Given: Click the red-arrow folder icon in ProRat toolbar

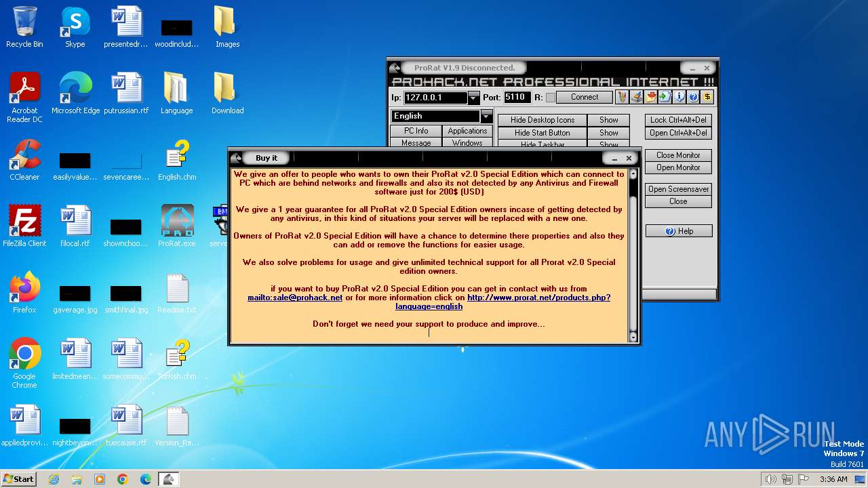Looking at the screenshot, I should point(650,98).
